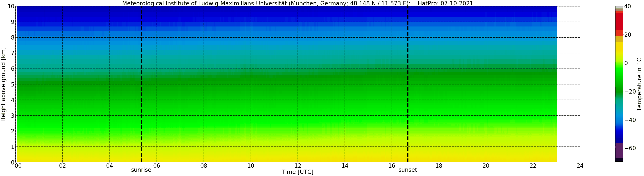Image resolution: width=644 pixels, height=176 pixels.
Task: Click the "12" time axis tick label
Action: [x=298, y=166]
